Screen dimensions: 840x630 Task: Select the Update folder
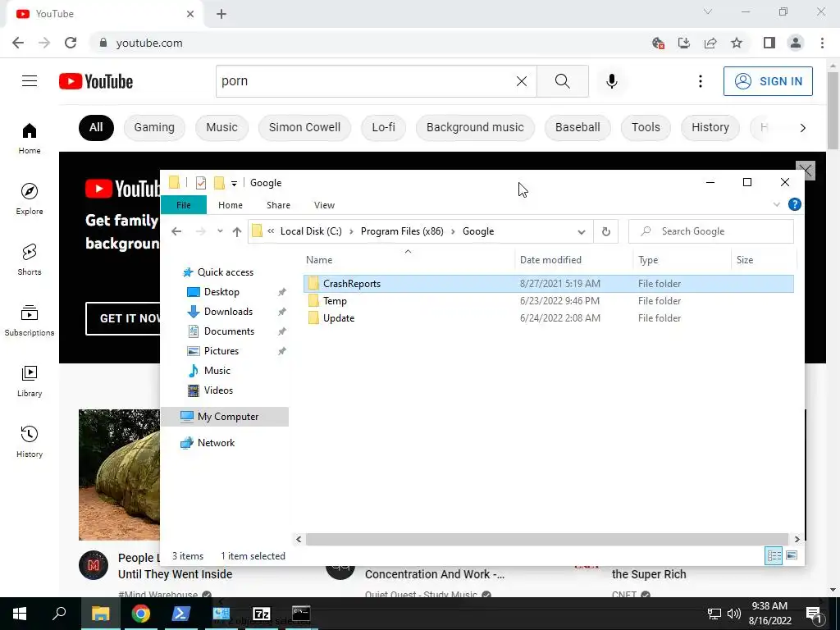point(339,318)
